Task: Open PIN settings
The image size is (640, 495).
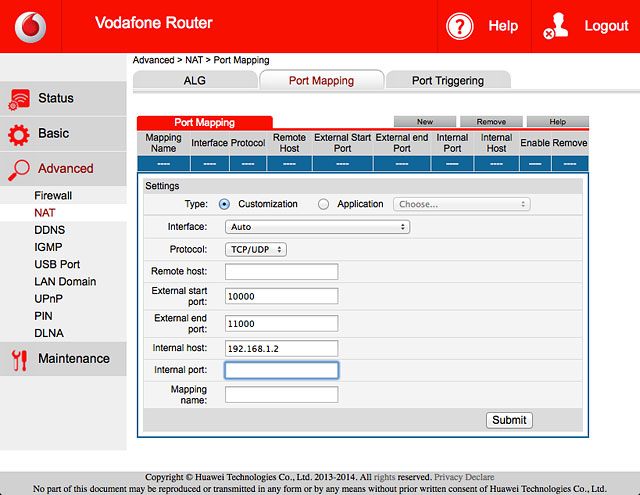Action: [43, 316]
